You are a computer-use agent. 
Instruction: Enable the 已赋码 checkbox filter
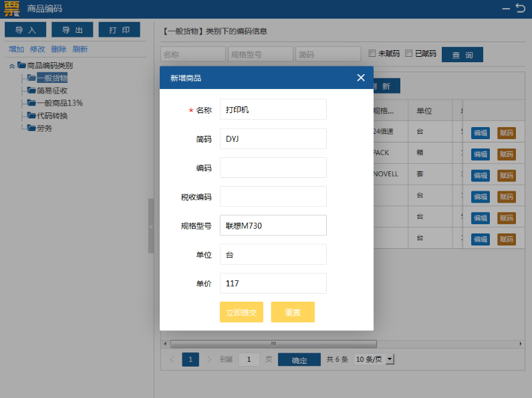pos(409,54)
